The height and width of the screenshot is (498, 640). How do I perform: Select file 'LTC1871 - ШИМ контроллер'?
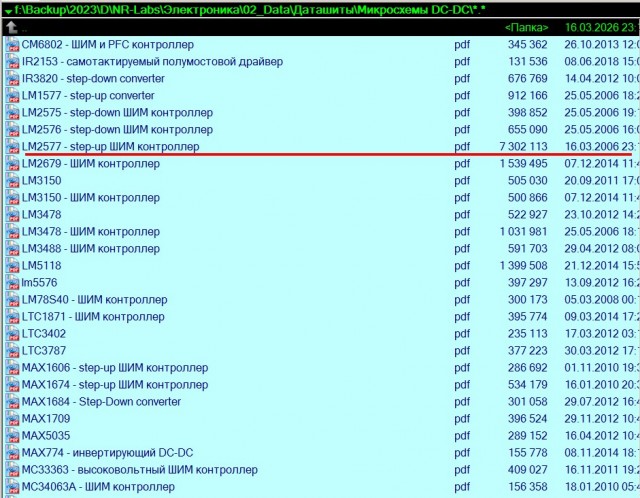[x=93, y=317]
